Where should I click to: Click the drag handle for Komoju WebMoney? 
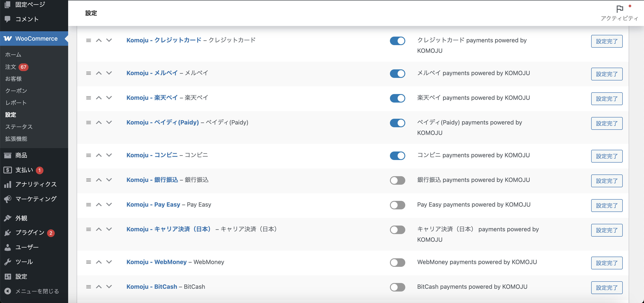click(89, 262)
